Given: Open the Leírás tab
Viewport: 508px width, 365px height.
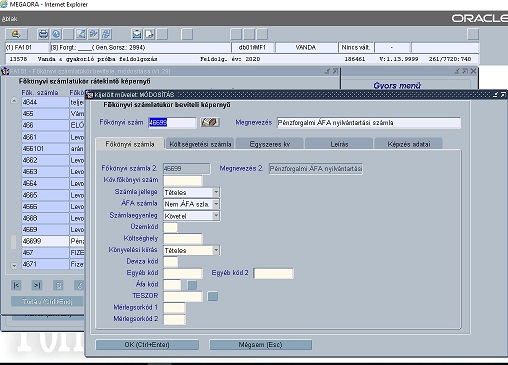Looking at the screenshot, I should pyautogui.click(x=339, y=144).
